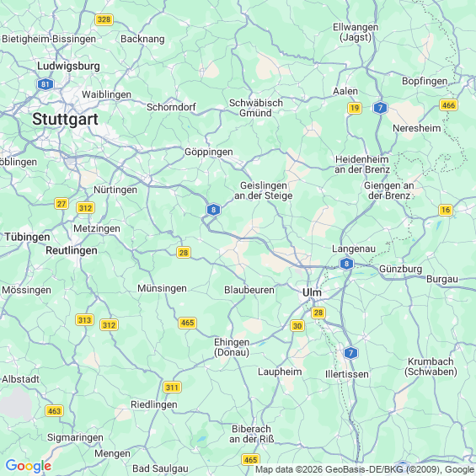The height and width of the screenshot is (476, 476).
Task: Click the Map data copyright text
Action: 365,469
